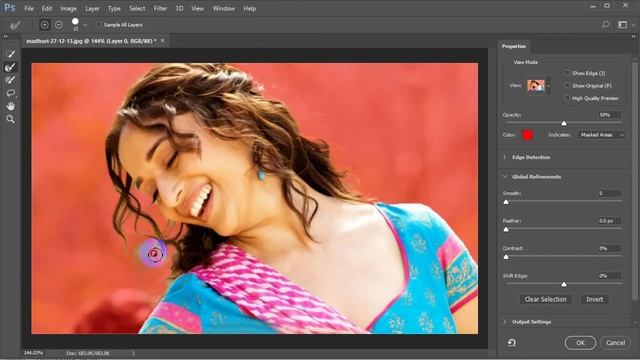Open the Image menu
This screenshot has height=360, width=640.
(x=68, y=8)
